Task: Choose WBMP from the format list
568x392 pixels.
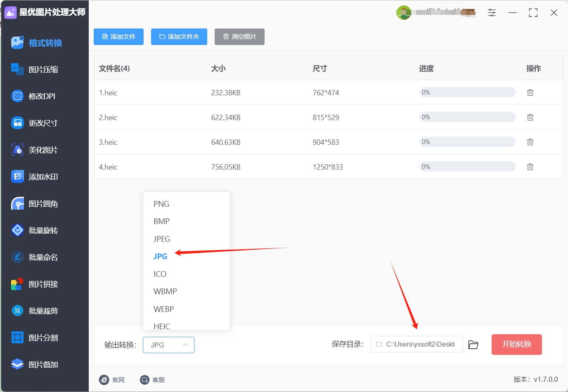Action: click(165, 291)
